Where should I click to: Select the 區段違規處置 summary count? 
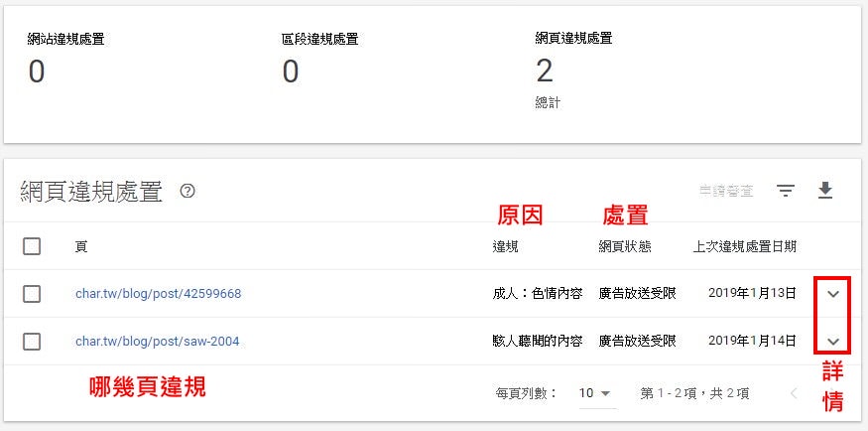click(x=291, y=72)
